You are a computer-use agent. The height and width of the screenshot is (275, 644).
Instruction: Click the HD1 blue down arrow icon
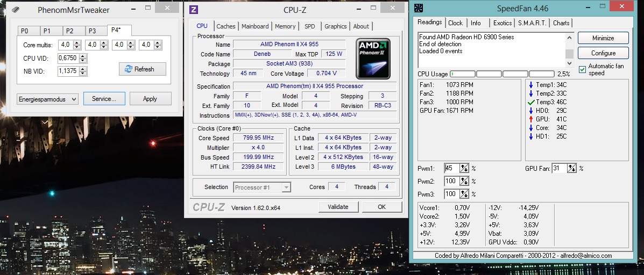[531, 136]
